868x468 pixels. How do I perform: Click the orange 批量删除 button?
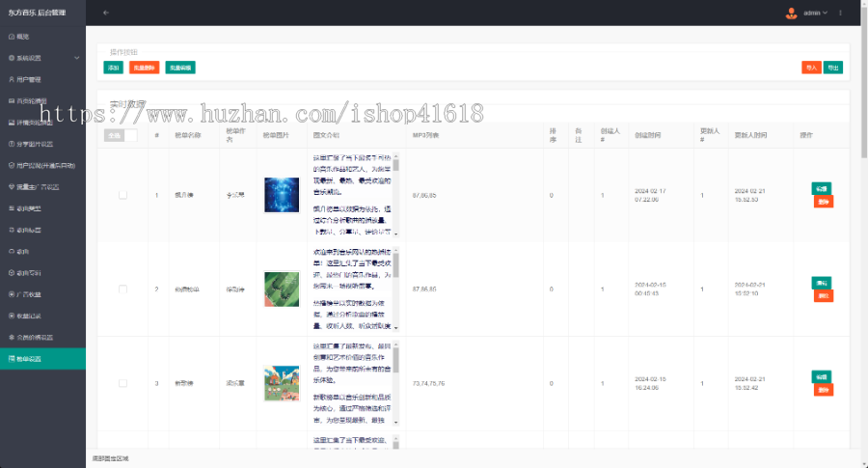pos(145,68)
